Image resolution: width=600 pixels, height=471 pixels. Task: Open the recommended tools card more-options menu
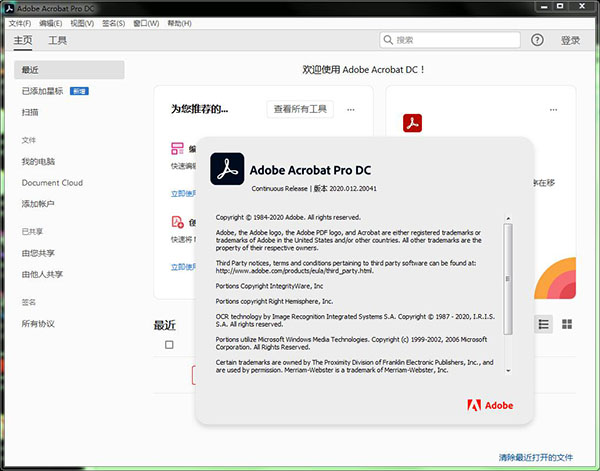click(x=351, y=110)
